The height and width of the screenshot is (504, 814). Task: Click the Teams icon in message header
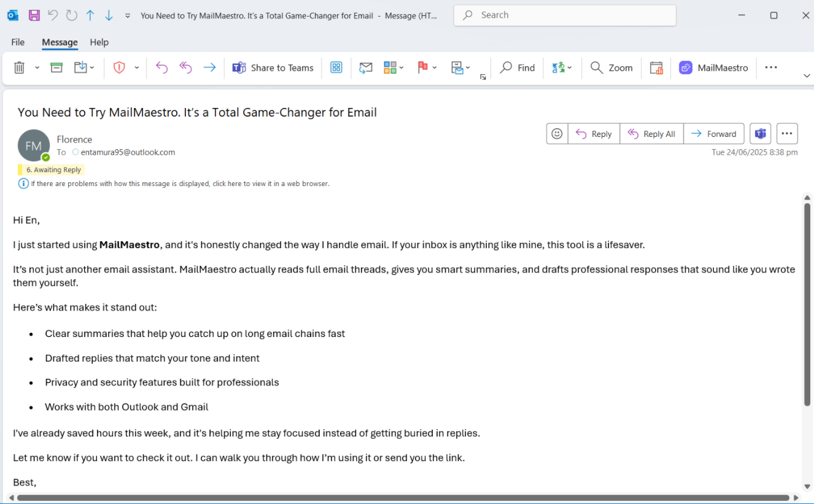(x=761, y=134)
